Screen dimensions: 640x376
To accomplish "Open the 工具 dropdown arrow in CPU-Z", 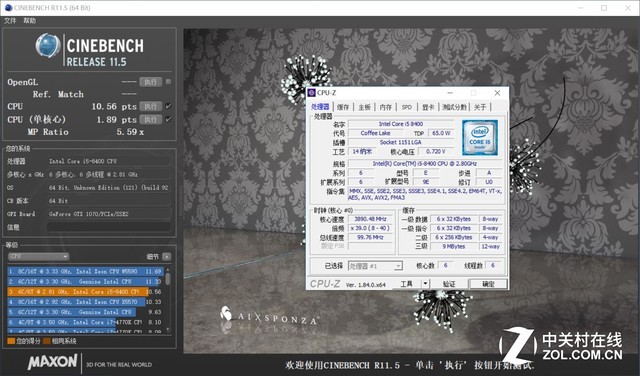I will pyautogui.click(x=425, y=284).
